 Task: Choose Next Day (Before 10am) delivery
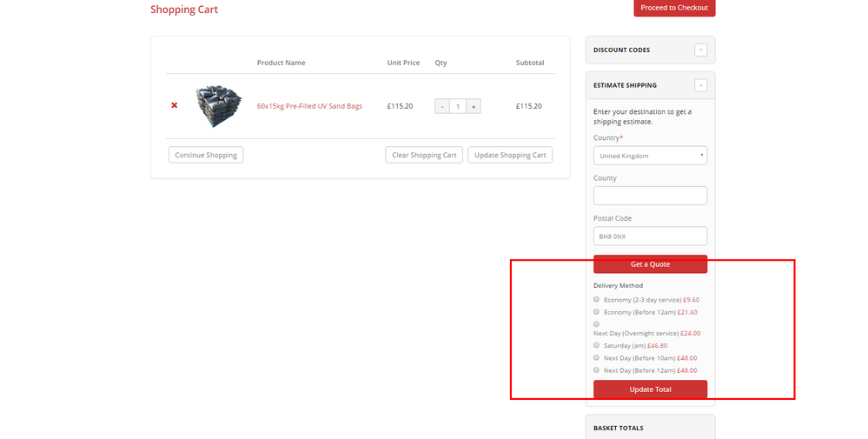click(x=597, y=357)
